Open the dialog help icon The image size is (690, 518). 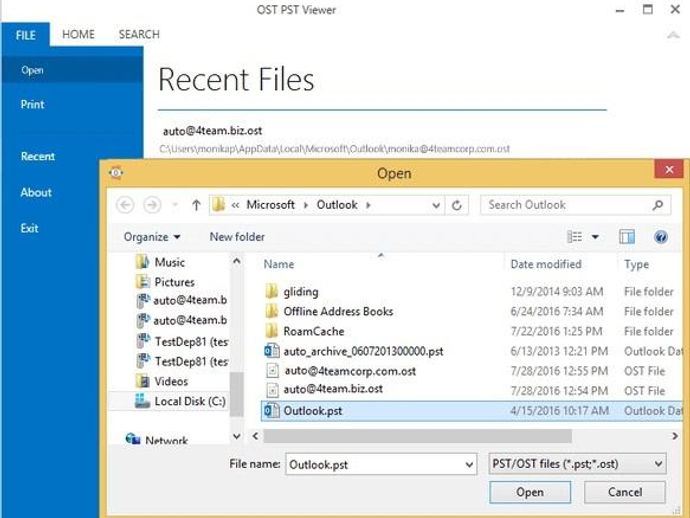click(x=661, y=237)
